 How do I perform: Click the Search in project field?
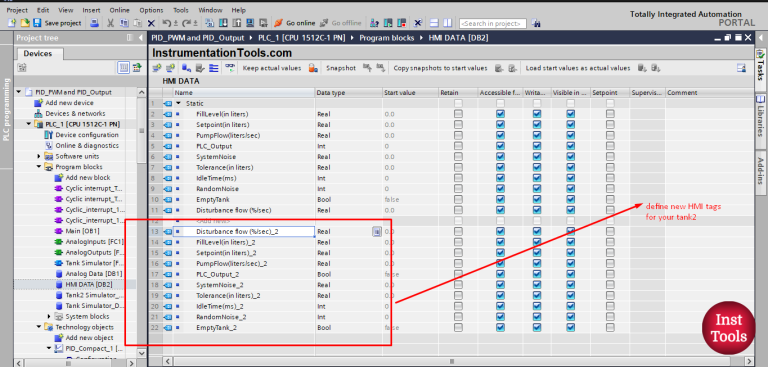coord(493,23)
